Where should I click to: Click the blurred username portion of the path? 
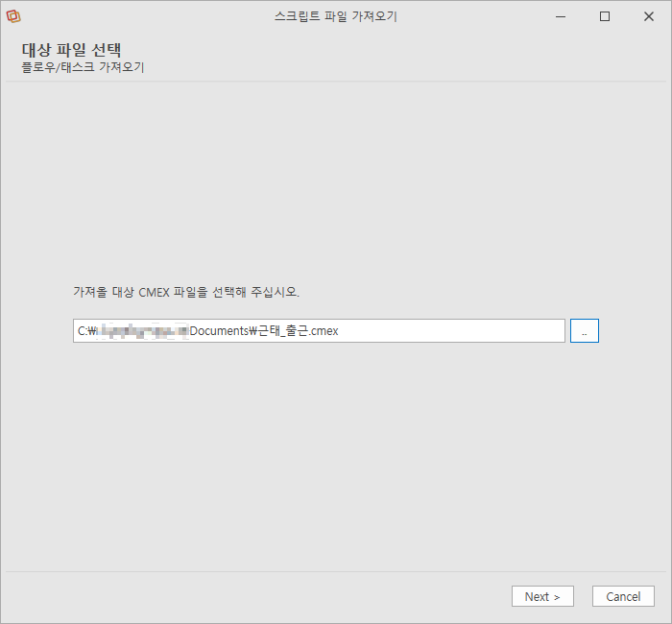[143, 331]
